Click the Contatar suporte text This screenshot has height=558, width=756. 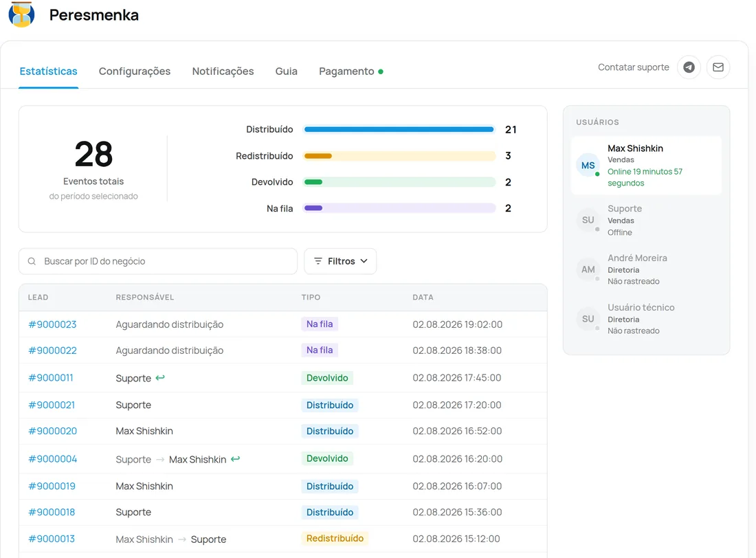click(633, 67)
